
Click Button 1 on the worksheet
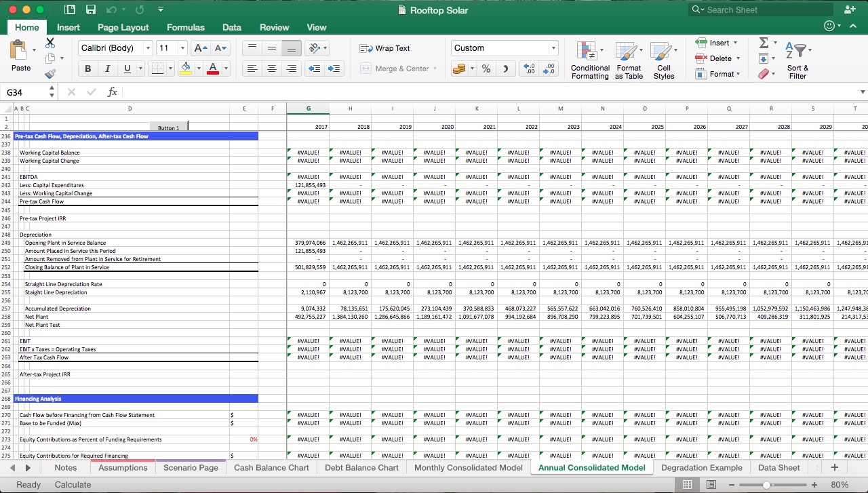click(167, 126)
